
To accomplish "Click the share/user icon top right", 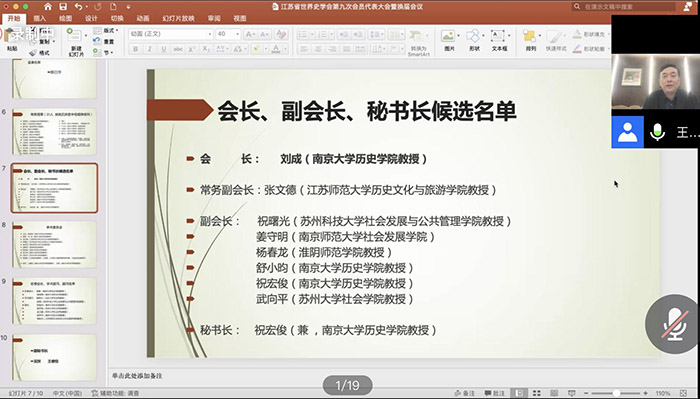I will coord(688,6).
